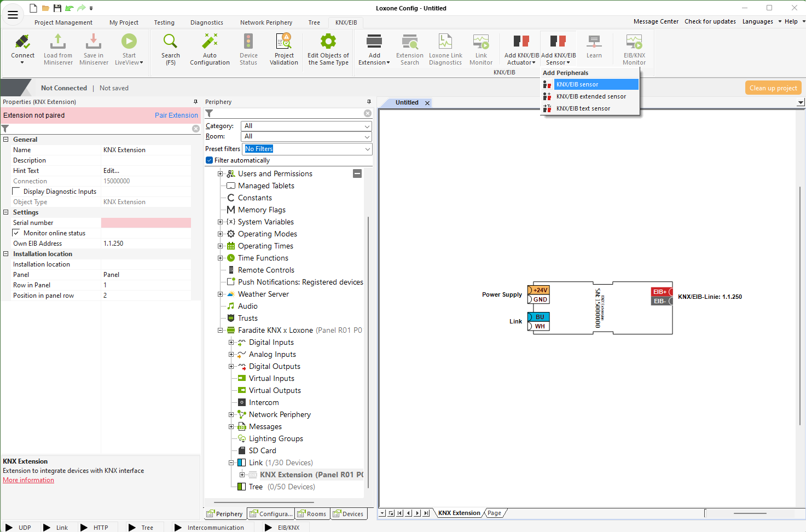
Task: Collapse the General properties section
Action: [6, 140]
